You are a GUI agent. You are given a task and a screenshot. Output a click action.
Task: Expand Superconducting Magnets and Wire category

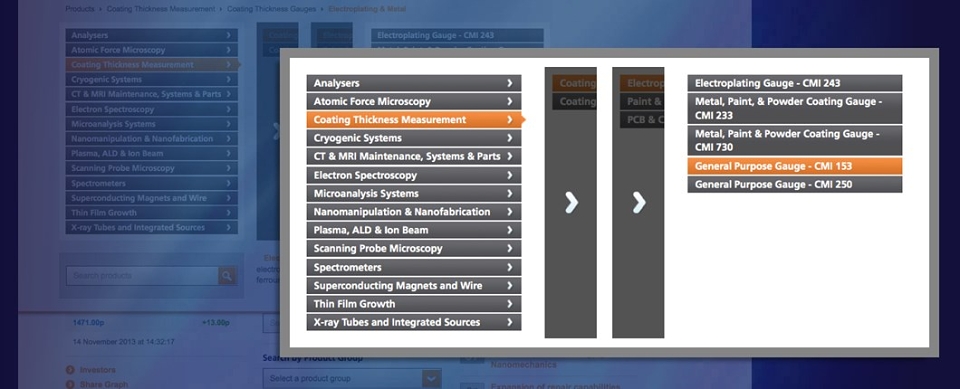(x=414, y=285)
